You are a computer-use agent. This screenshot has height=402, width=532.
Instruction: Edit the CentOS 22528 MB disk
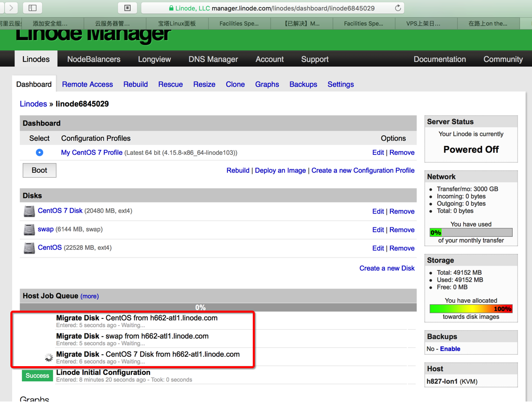378,248
